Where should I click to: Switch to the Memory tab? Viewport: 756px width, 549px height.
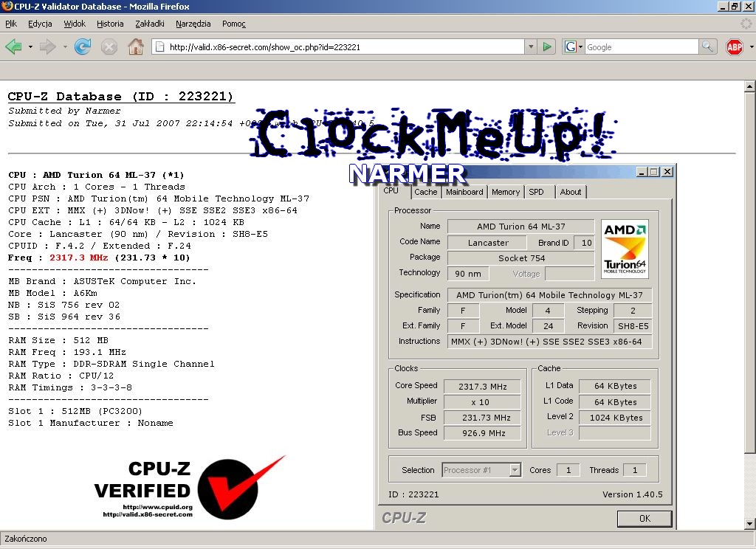point(506,192)
